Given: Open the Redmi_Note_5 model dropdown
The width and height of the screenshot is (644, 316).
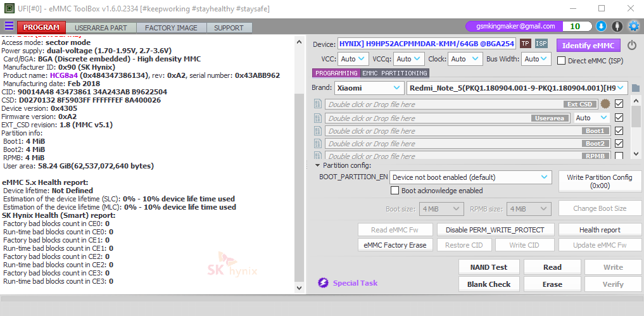Looking at the screenshot, I should point(517,88).
